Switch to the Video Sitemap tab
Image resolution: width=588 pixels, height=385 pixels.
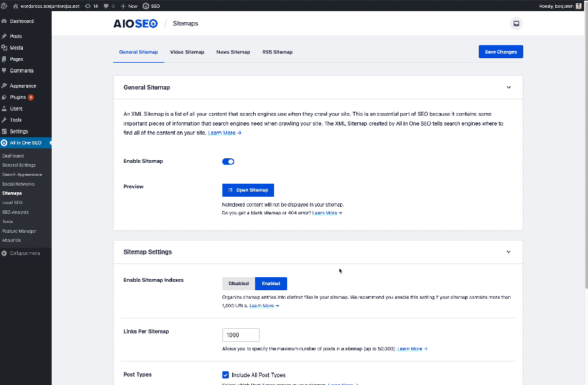[x=187, y=52]
